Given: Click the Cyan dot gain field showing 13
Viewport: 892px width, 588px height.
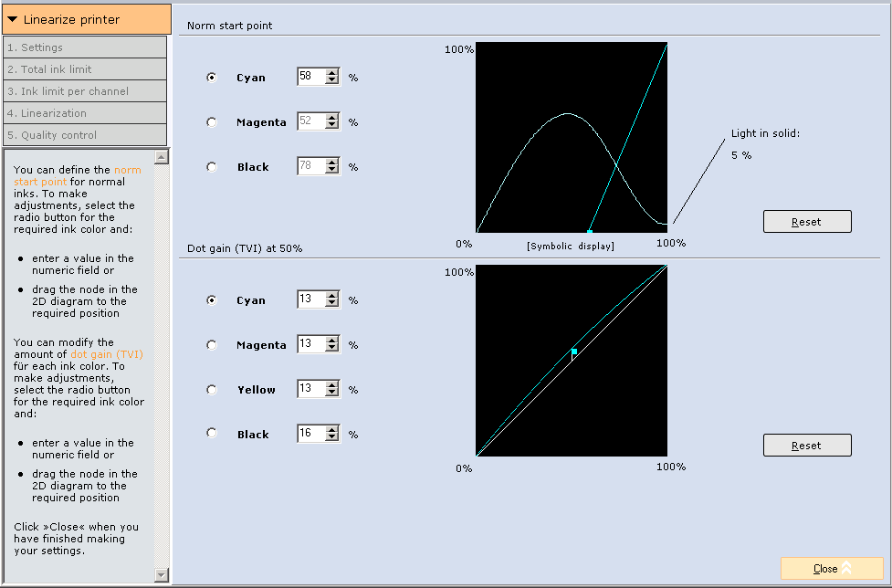Looking at the screenshot, I should (x=310, y=299).
